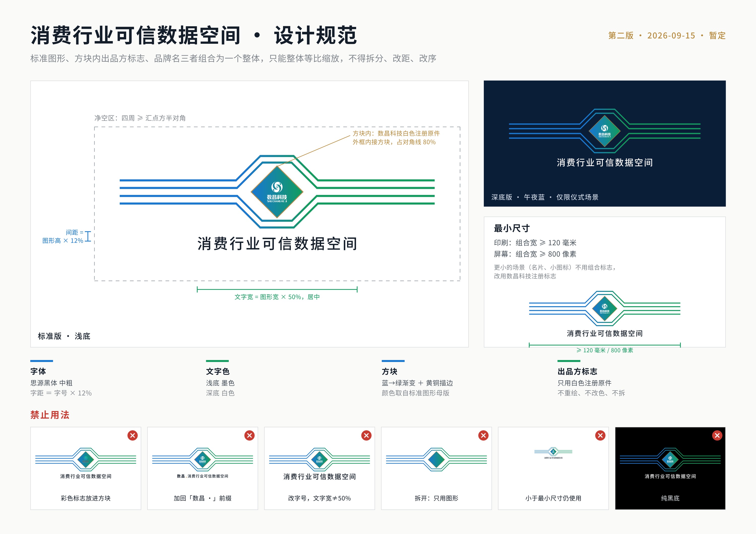This screenshot has height=534, width=756.
Task: Click the red X on '彩色标志放进方块' card
Action: [132, 435]
